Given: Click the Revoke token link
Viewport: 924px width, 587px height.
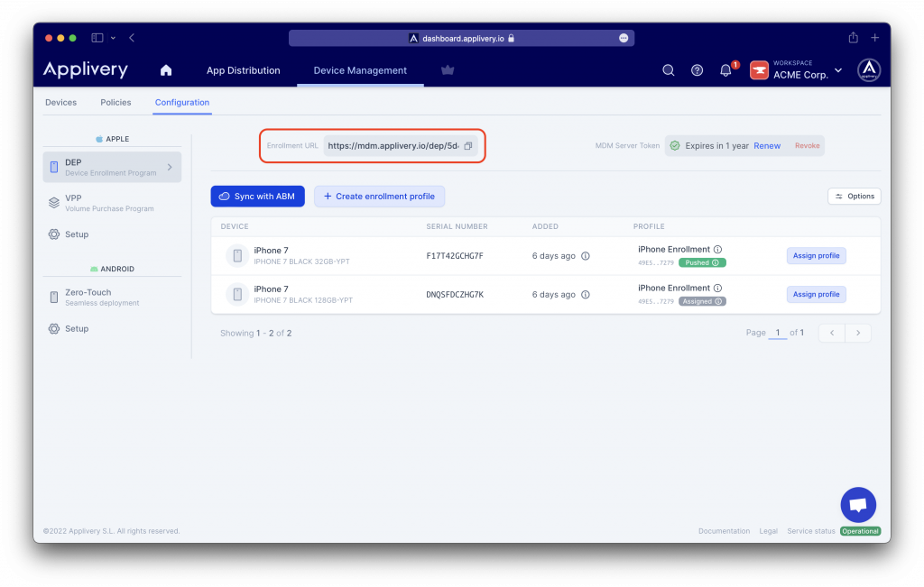Looking at the screenshot, I should [807, 146].
